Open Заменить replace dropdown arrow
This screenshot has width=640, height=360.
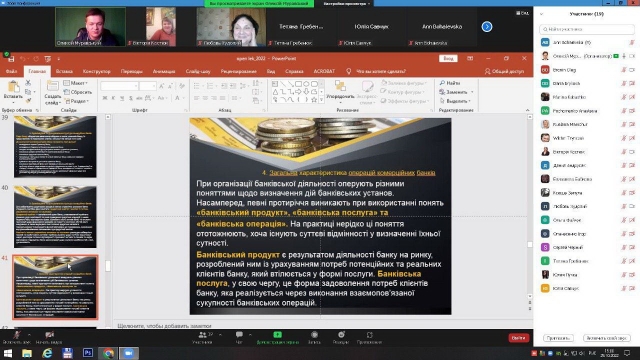pyautogui.click(x=472, y=92)
